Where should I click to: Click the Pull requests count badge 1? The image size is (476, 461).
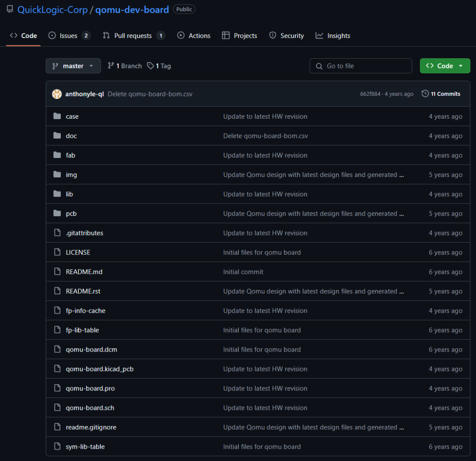coord(161,36)
